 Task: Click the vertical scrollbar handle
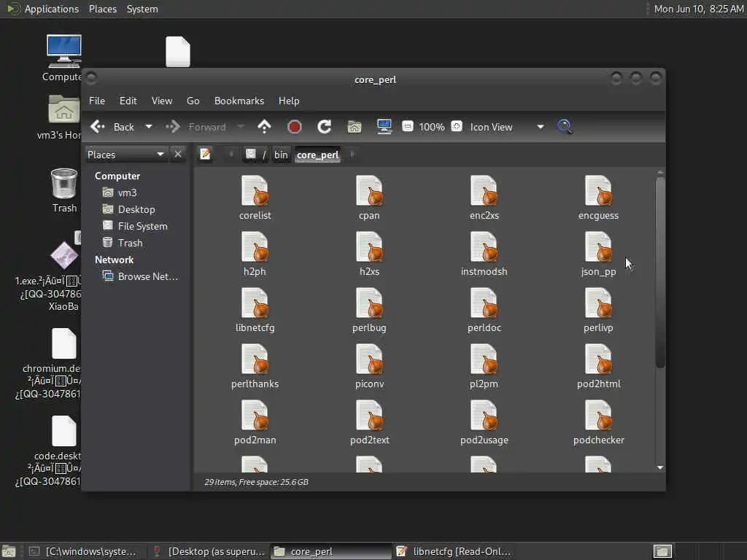coord(659,273)
